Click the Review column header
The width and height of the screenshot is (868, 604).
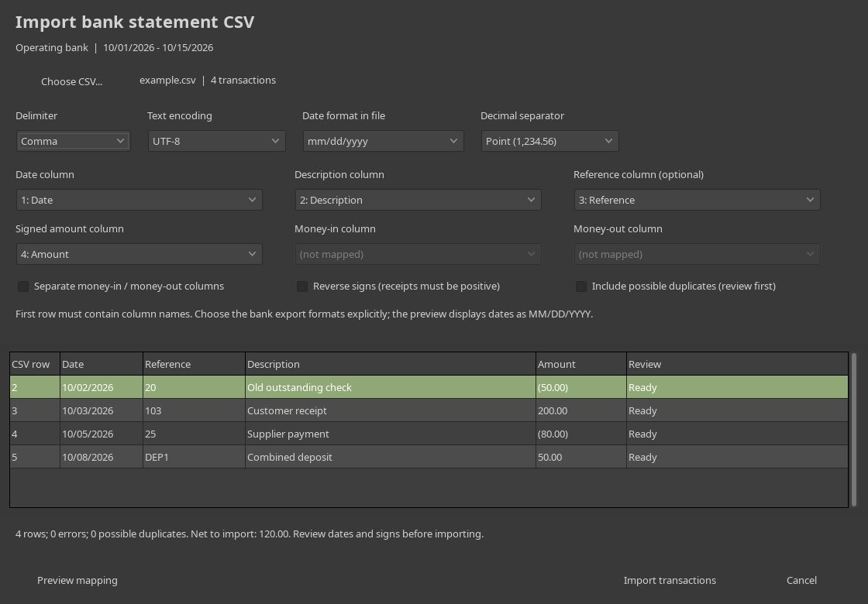coord(737,364)
